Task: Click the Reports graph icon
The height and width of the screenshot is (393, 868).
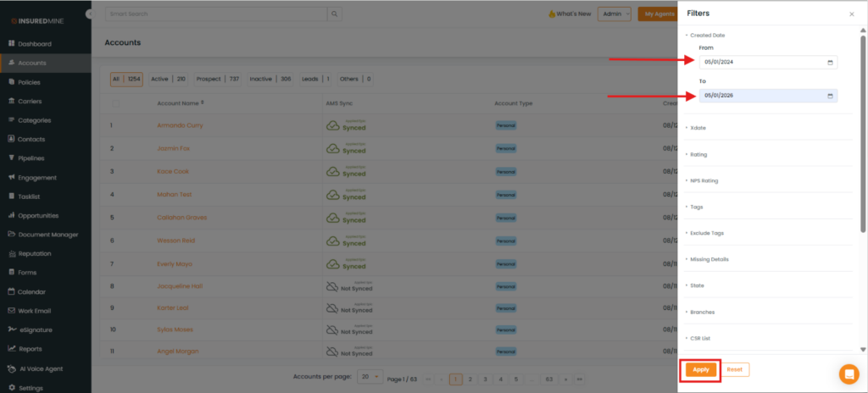Action: 11,349
